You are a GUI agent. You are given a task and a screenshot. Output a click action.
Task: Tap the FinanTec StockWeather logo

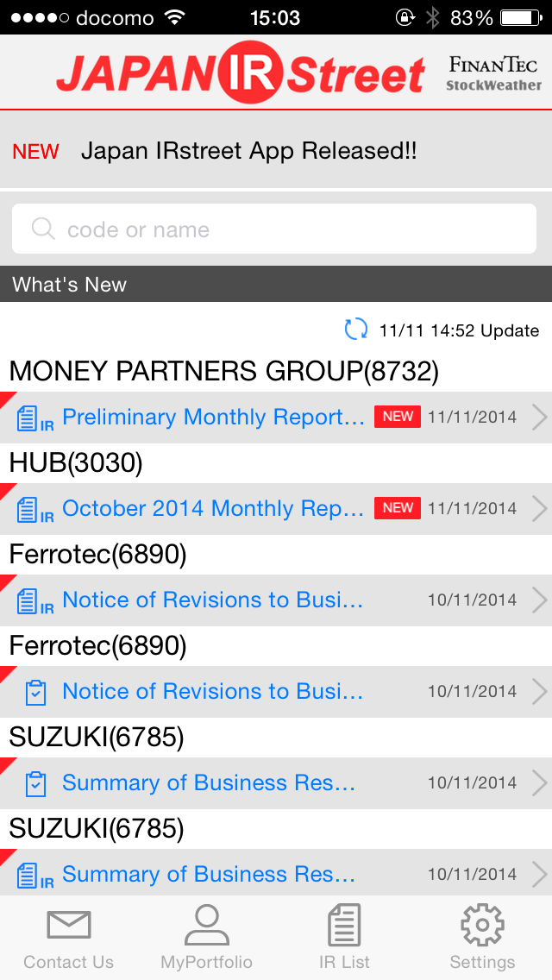[494, 73]
